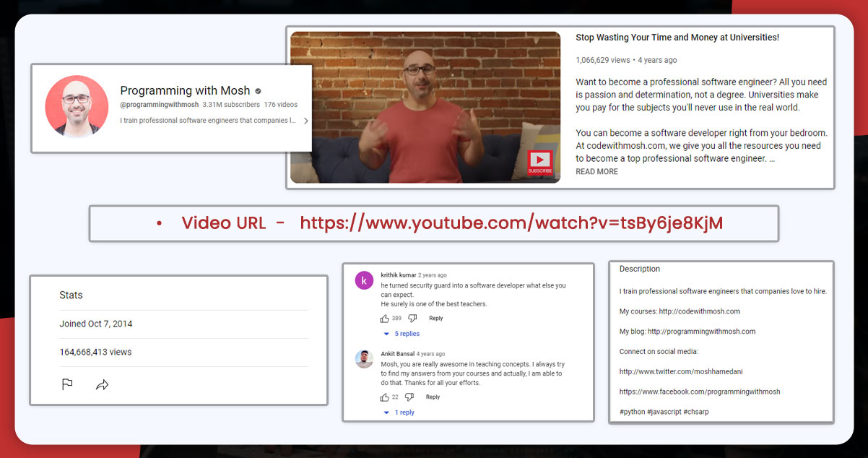Expand the channel description with the chevron arrow
Viewport: 868px width, 458px height.
(305, 121)
